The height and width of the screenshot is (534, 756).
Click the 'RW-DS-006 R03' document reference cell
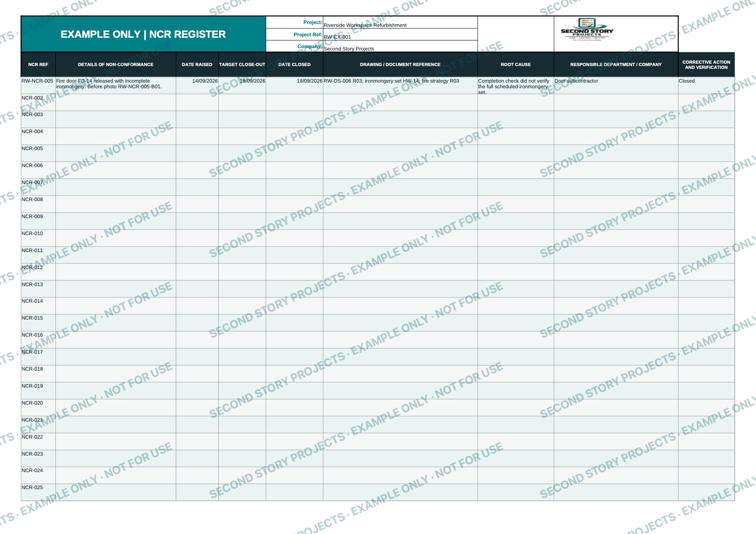[400, 85]
